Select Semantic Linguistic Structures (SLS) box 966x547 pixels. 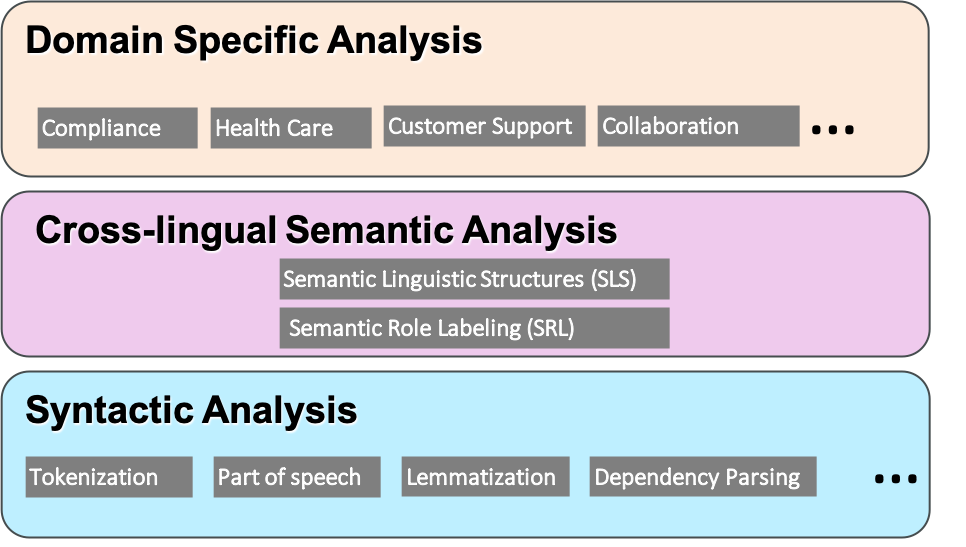coord(474,279)
